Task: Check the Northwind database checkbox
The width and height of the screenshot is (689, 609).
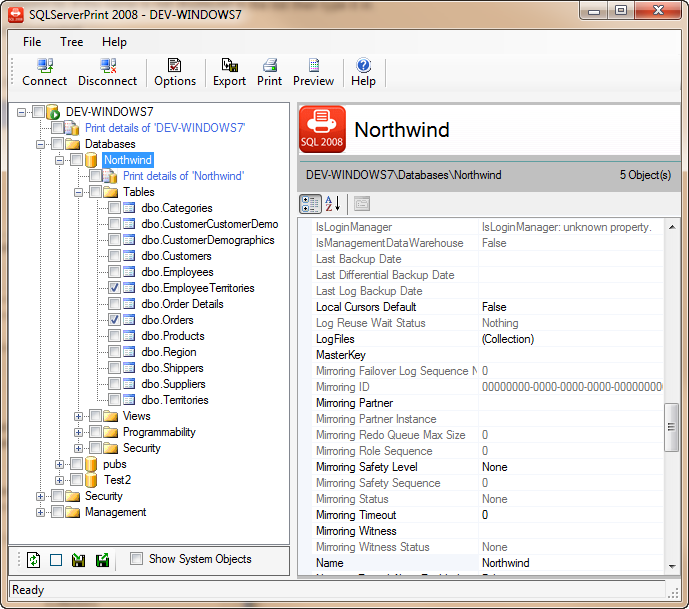Action: pyautogui.click(x=76, y=160)
